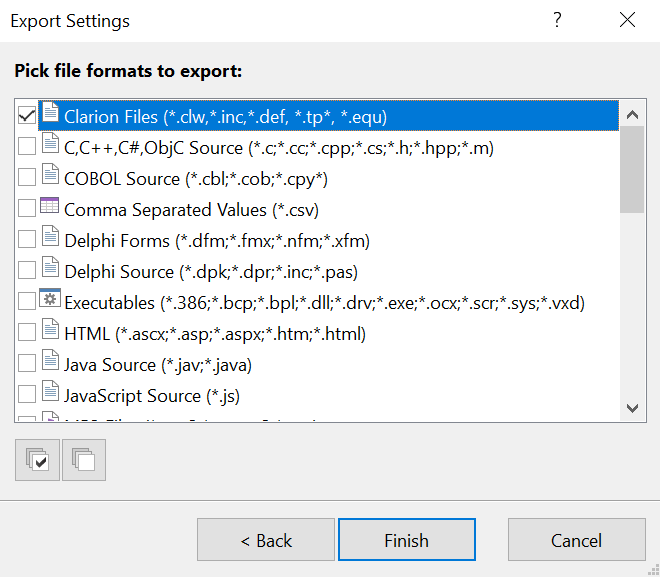The image size is (660, 577).
Task: Select the JavaScript Source (*.js) list entry
Action: pos(151,396)
